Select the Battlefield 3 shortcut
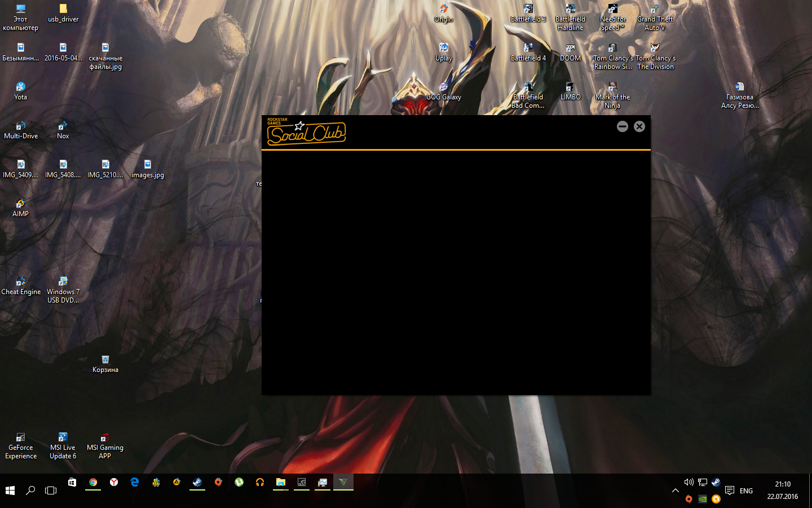Image resolution: width=812 pixels, height=508 pixels. click(528, 14)
